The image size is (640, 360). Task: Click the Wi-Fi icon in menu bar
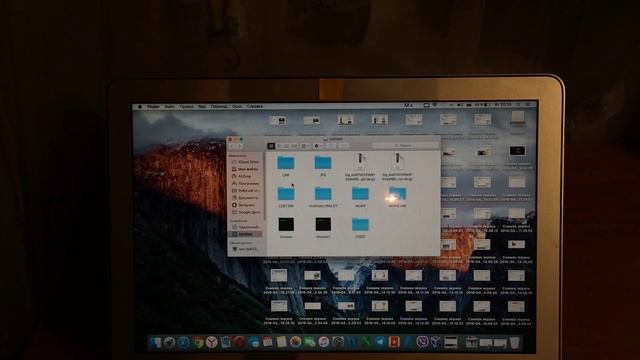[x=435, y=105]
